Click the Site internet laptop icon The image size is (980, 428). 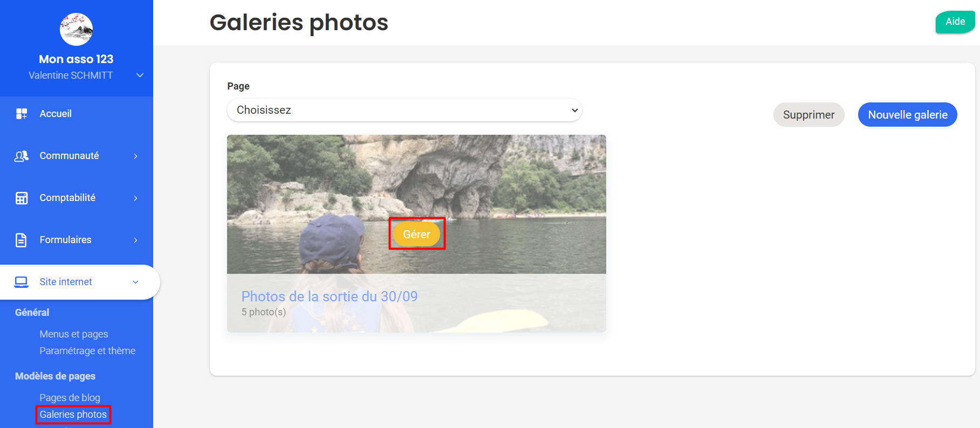22,282
